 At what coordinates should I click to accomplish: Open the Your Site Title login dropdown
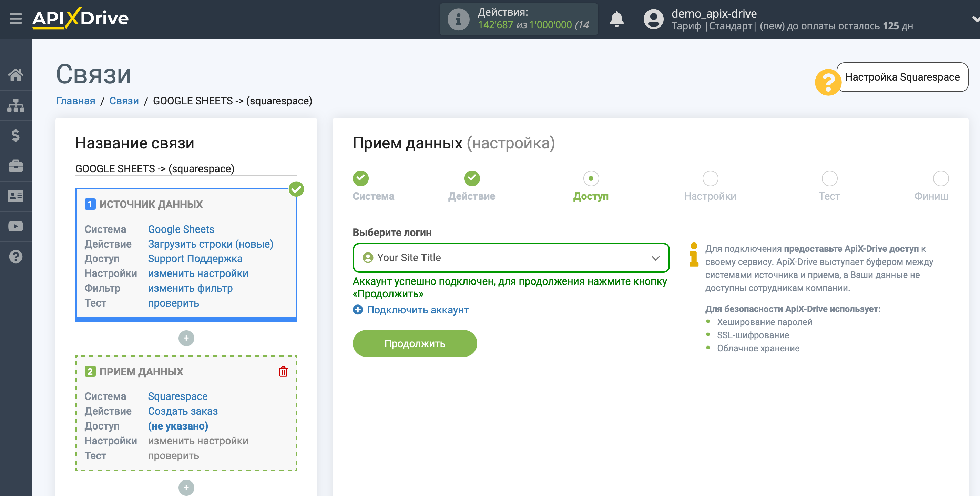511,258
